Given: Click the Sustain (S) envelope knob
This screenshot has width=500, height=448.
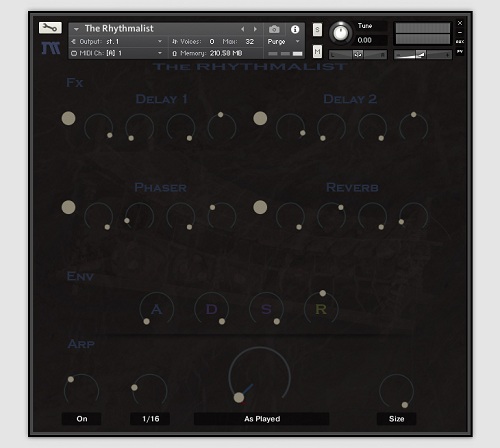Looking at the screenshot, I should click(x=266, y=309).
